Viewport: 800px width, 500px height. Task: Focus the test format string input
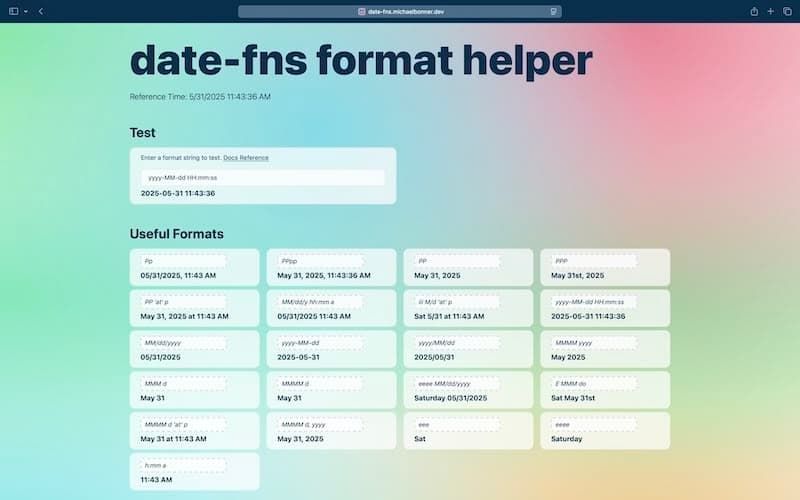tap(262, 177)
